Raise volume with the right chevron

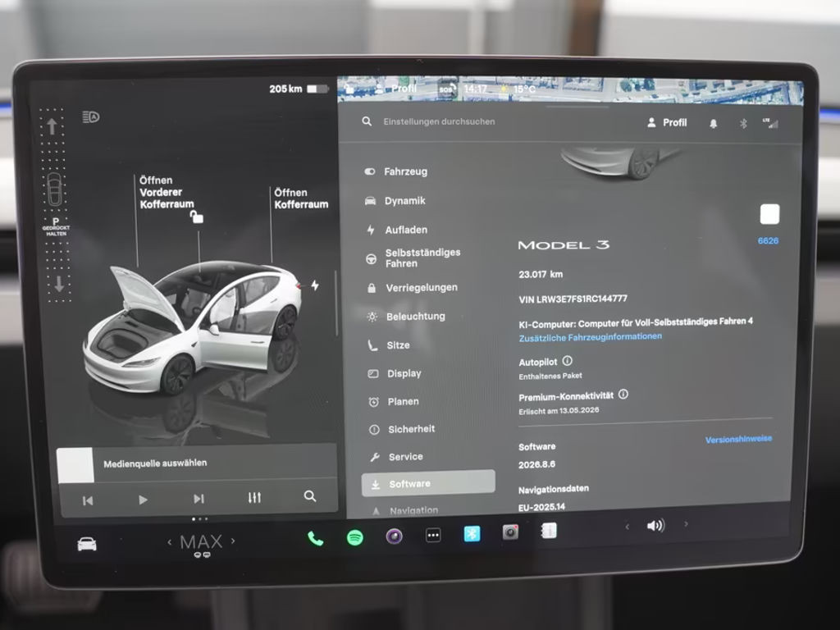[x=686, y=524]
